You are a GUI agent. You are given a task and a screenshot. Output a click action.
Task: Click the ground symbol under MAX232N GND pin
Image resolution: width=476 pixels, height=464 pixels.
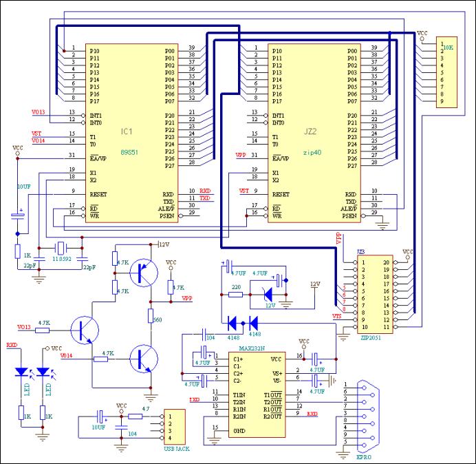point(215,441)
